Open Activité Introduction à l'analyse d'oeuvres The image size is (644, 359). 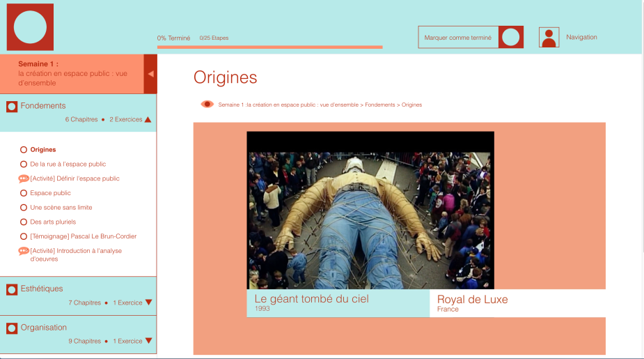[76, 255]
